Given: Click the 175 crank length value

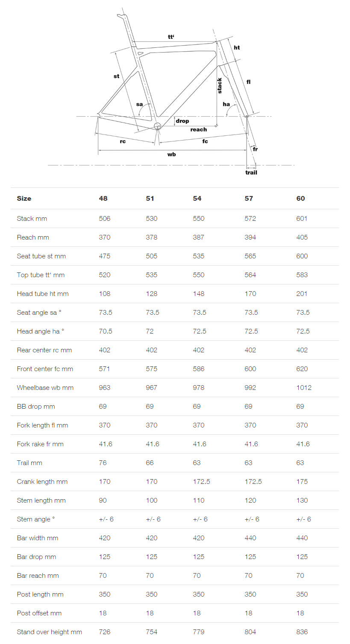Looking at the screenshot, I should tap(302, 482).
